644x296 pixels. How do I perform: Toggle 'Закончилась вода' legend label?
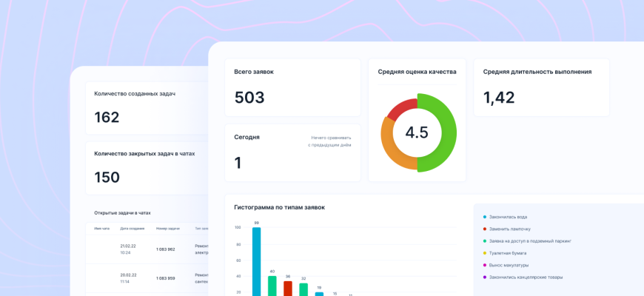coord(508,217)
